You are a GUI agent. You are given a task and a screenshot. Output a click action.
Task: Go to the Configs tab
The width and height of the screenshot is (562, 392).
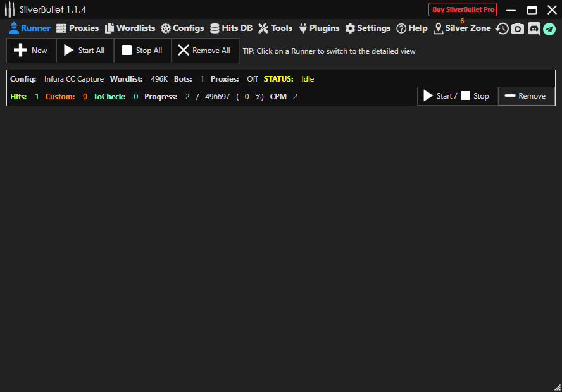pos(182,28)
